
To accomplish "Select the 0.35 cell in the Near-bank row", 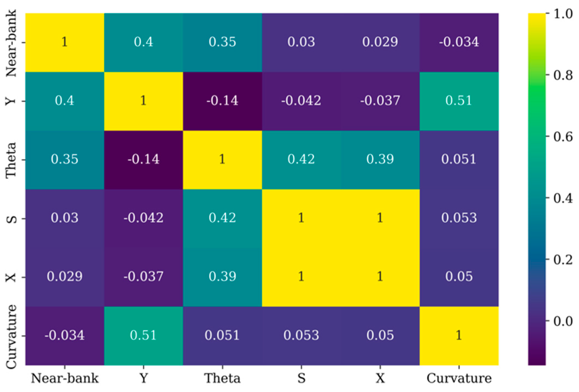I will [222, 42].
